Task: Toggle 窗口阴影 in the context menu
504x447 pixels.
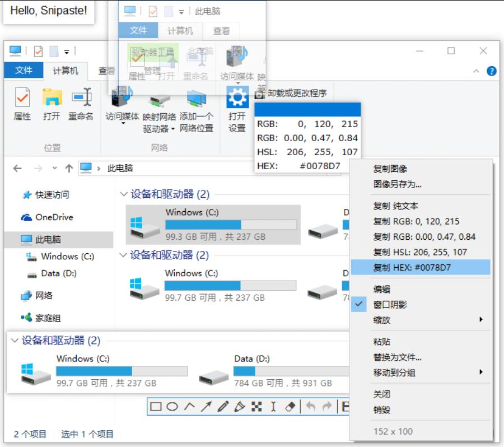Action: point(390,303)
